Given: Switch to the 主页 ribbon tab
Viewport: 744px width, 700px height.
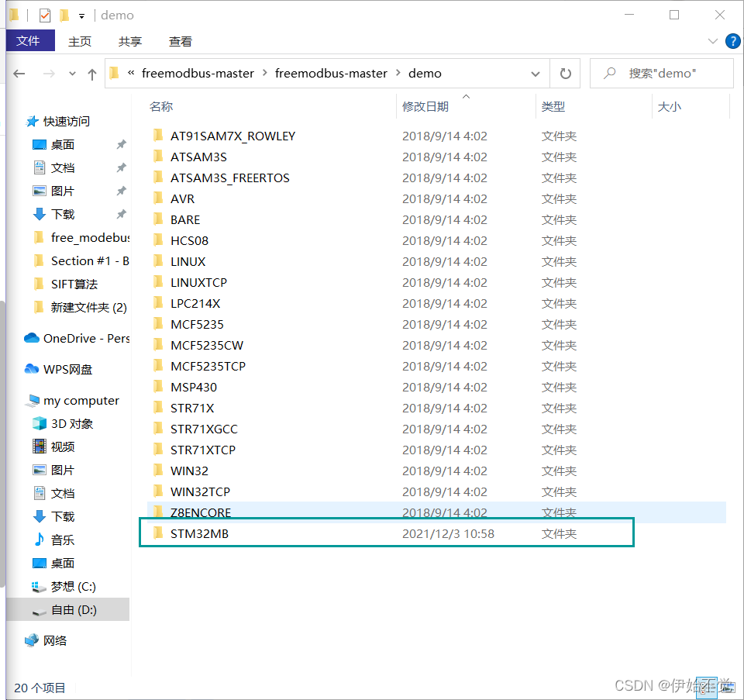Looking at the screenshot, I should pyautogui.click(x=79, y=41).
